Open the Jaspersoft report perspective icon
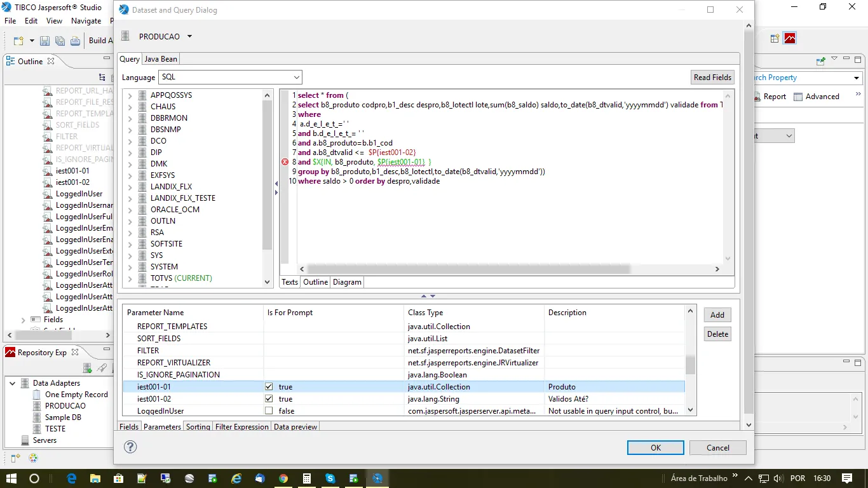This screenshot has width=868, height=488. click(790, 38)
